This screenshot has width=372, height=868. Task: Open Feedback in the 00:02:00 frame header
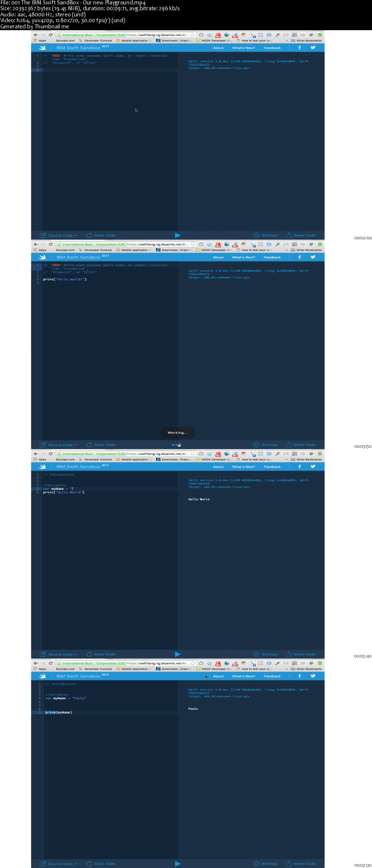pos(272,48)
